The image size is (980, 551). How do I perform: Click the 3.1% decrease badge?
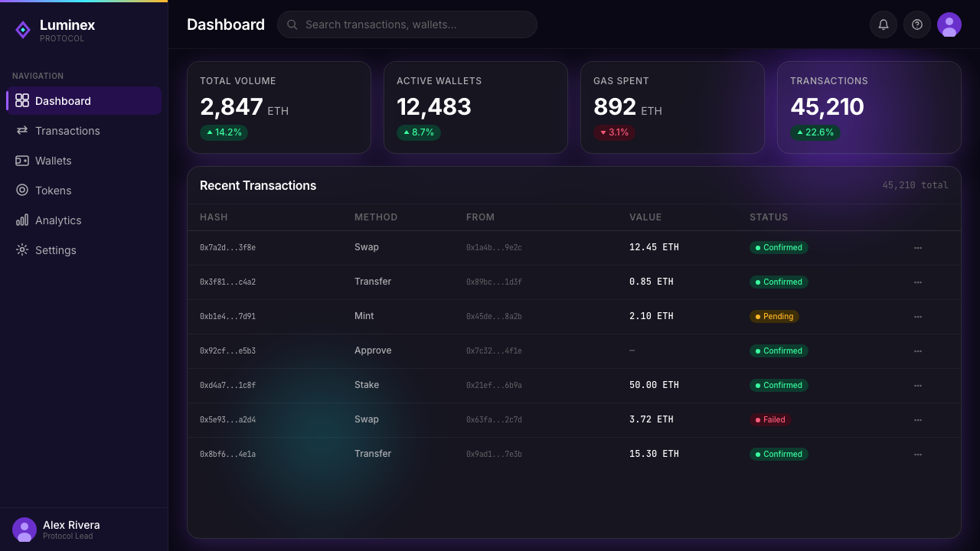(x=614, y=132)
